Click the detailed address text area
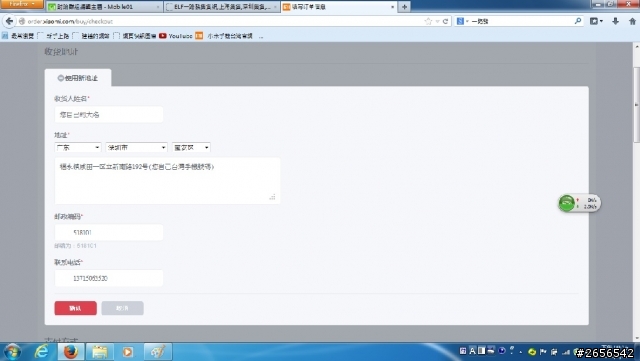The height and width of the screenshot is (361, 640). (x=167, y=181)
